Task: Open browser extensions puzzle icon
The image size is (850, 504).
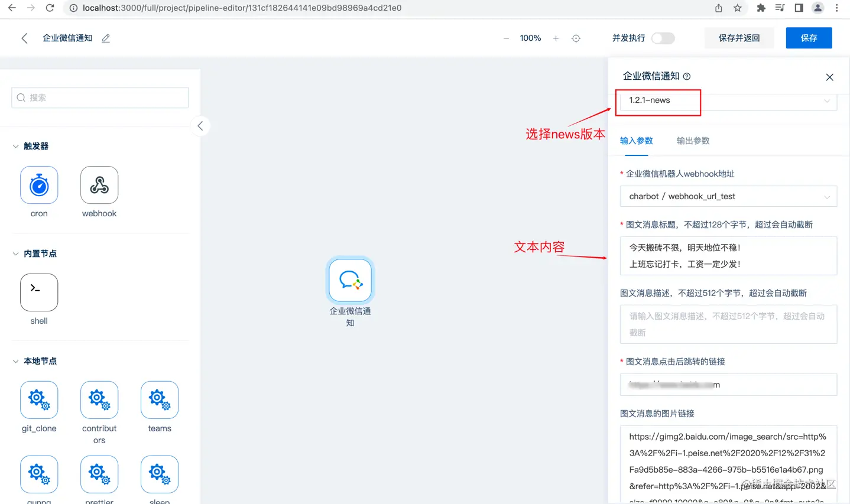Action: [761, 8]
